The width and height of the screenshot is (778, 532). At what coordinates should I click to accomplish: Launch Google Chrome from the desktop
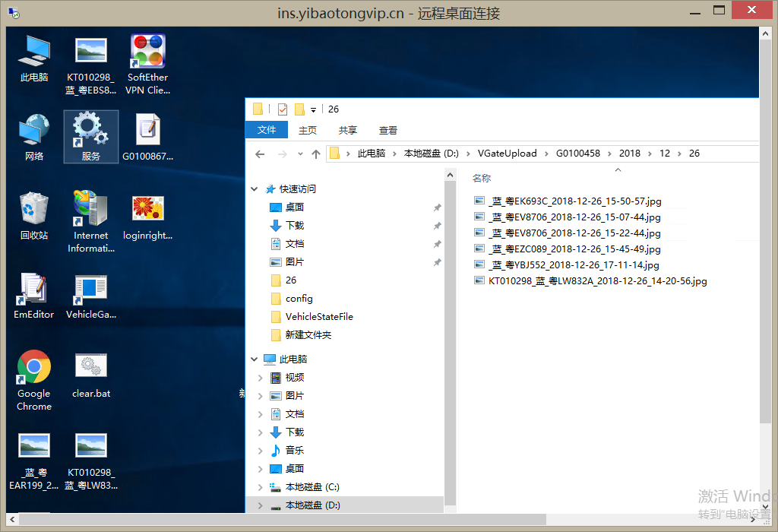coord(33,380)
